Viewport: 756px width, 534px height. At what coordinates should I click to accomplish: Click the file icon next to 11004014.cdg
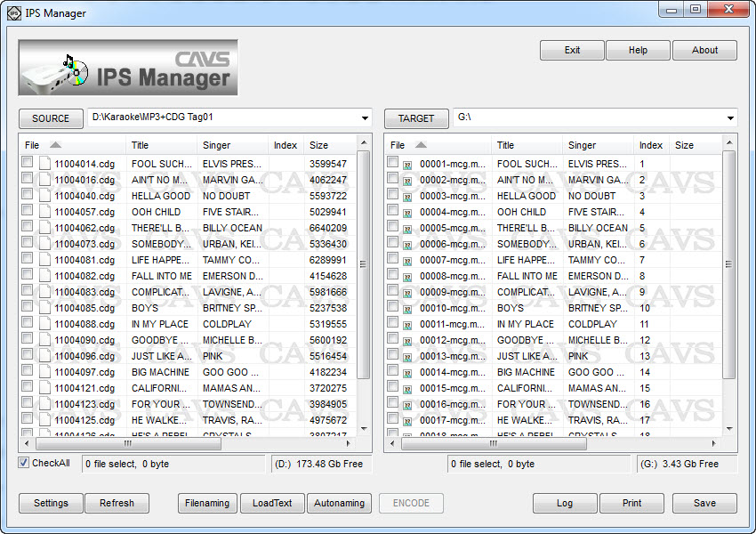click(44, 164)
